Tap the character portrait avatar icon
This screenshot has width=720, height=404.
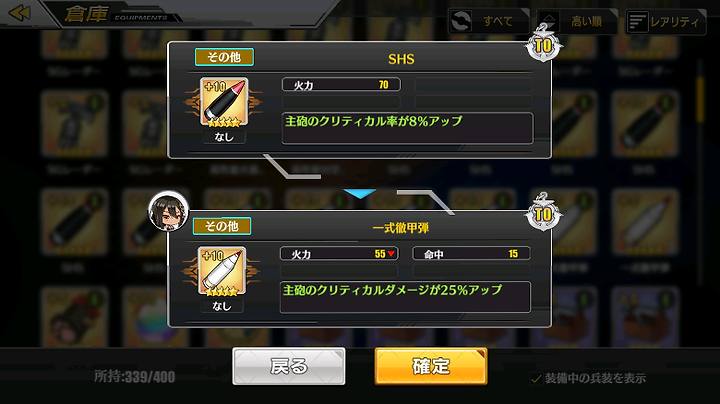168,211
